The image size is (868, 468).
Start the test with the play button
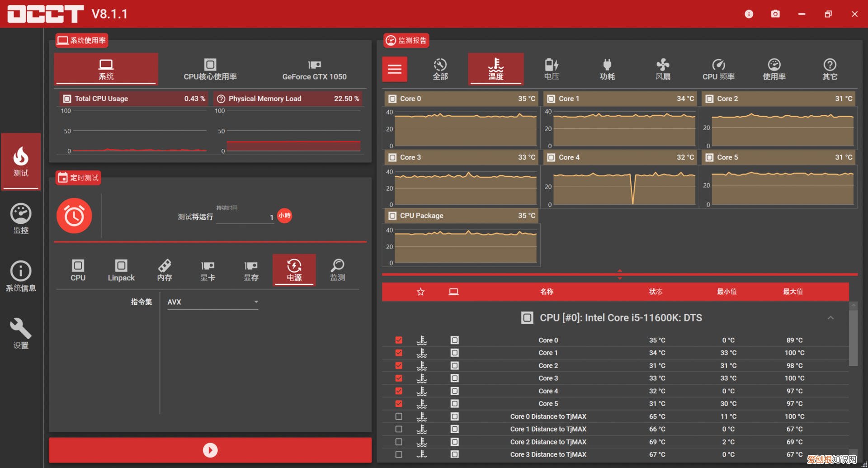(x=210, y=450)
